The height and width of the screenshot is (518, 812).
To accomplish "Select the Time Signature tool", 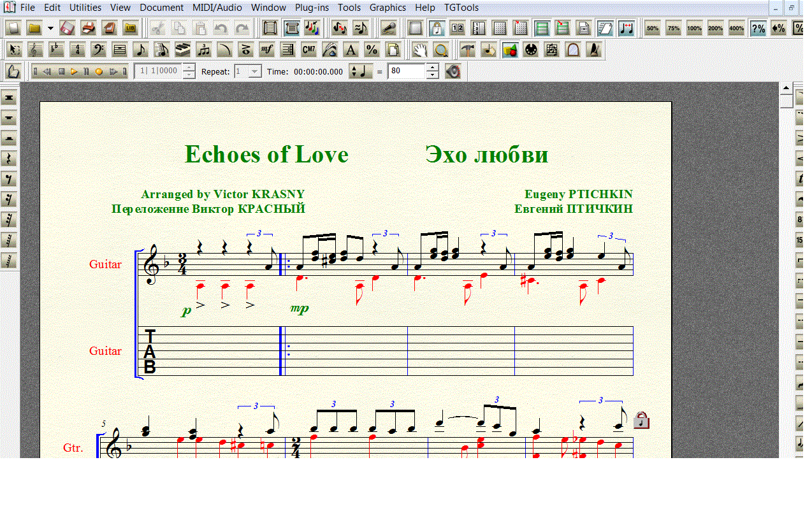I will tap(78, 50).
